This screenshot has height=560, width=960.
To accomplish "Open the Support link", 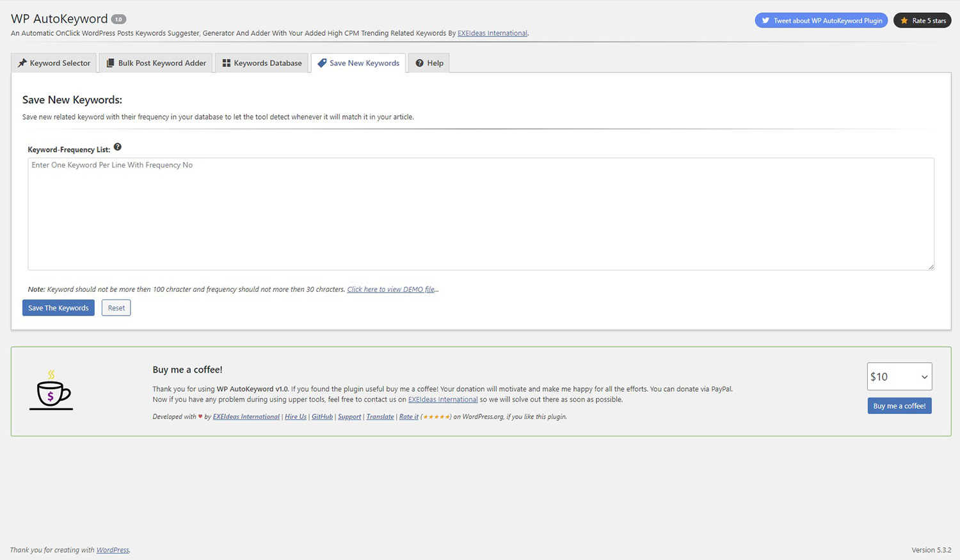I will pos(349,417).
